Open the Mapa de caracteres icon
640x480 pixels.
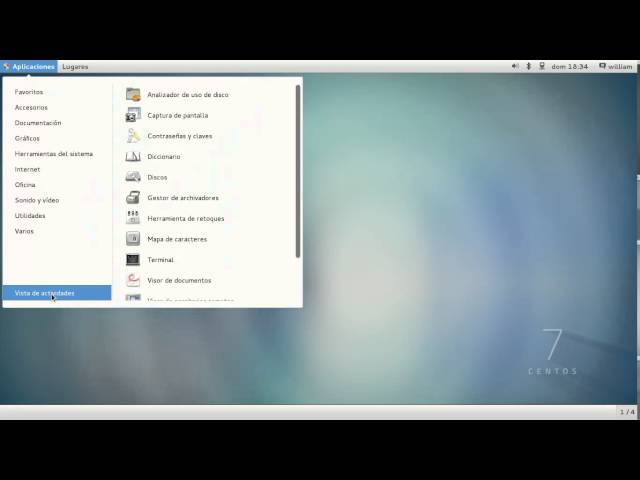click(x=133, y=239)
